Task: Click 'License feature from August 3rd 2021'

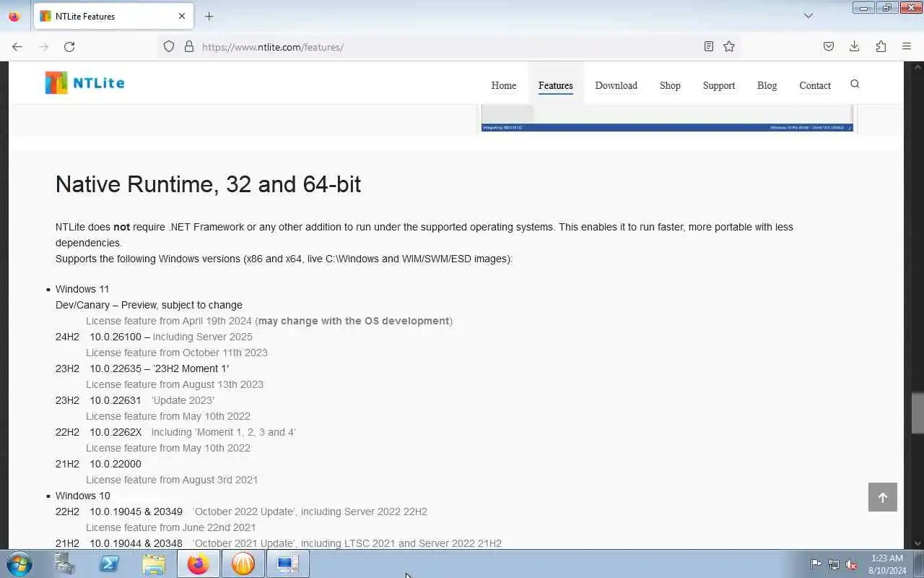Action: [x=172, y=480]
